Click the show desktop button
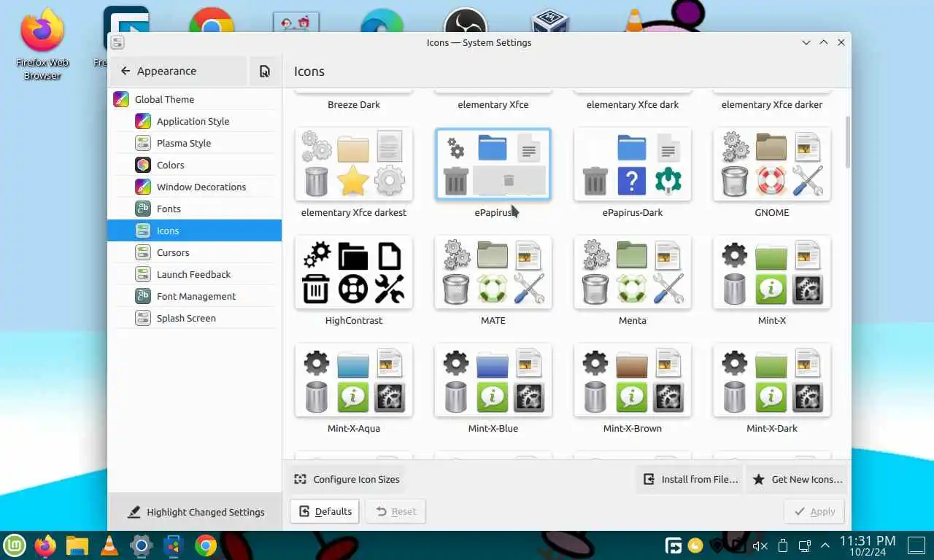 pos(916,545)
